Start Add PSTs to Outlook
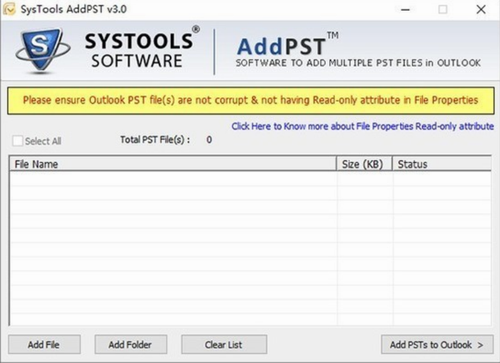This screenshot has width=500, height=363. pos(437,344)
